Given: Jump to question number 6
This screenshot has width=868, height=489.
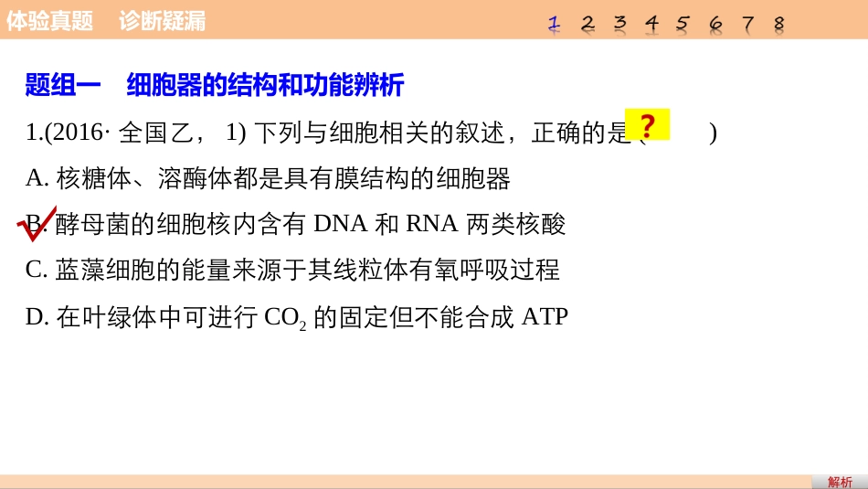Looking at the screenshot, I should (715, 24).
